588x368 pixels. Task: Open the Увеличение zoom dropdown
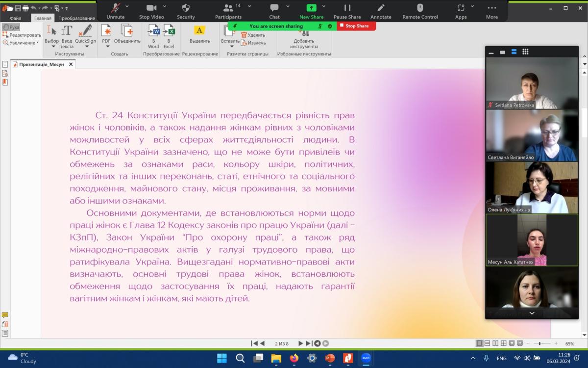pyautogui.click(x=22, y=43)
